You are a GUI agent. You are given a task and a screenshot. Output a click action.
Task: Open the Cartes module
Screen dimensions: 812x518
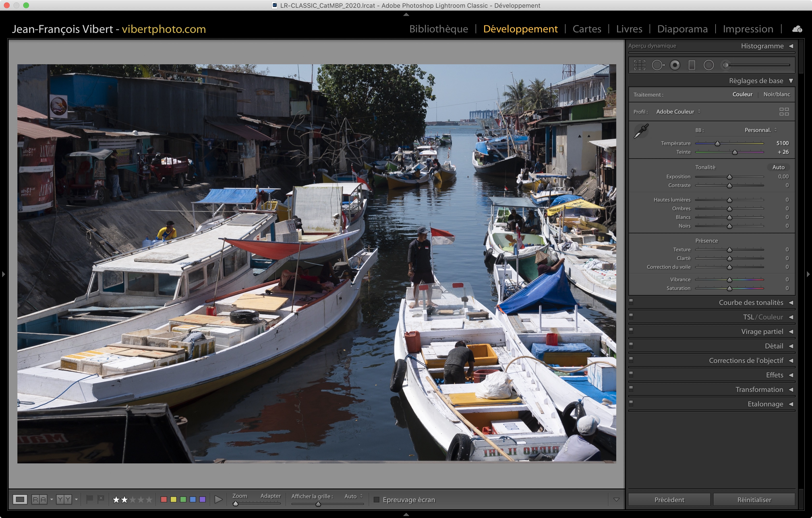coord(587,29)
